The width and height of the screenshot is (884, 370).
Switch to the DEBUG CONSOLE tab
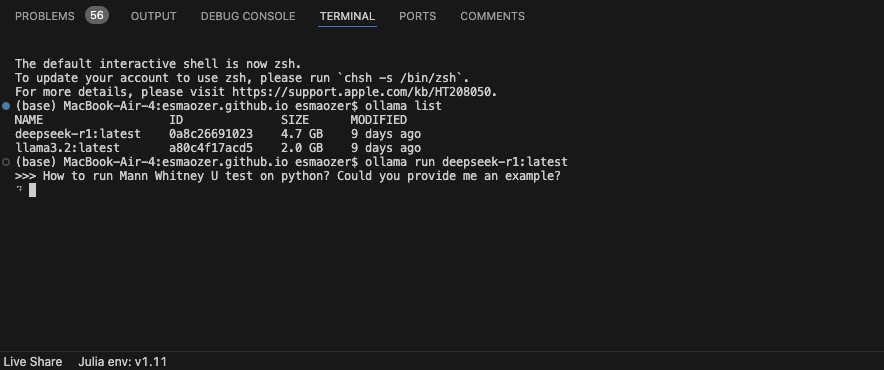point(248,16)
